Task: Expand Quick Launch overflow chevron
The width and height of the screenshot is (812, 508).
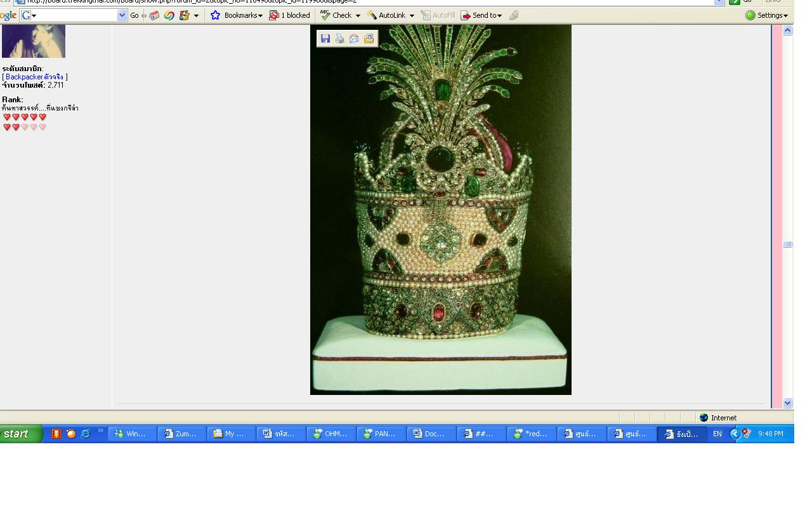Action: click(x=100, y=431)
